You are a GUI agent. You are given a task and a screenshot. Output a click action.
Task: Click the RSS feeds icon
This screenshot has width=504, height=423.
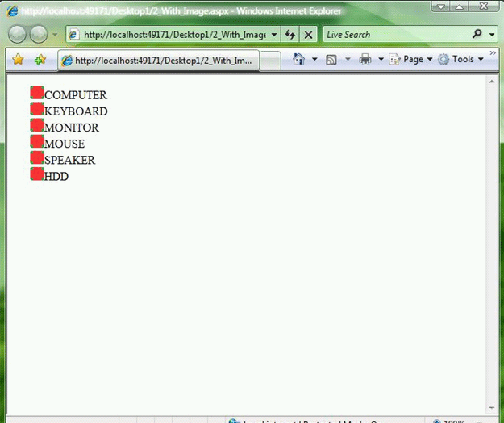(331, 60)
